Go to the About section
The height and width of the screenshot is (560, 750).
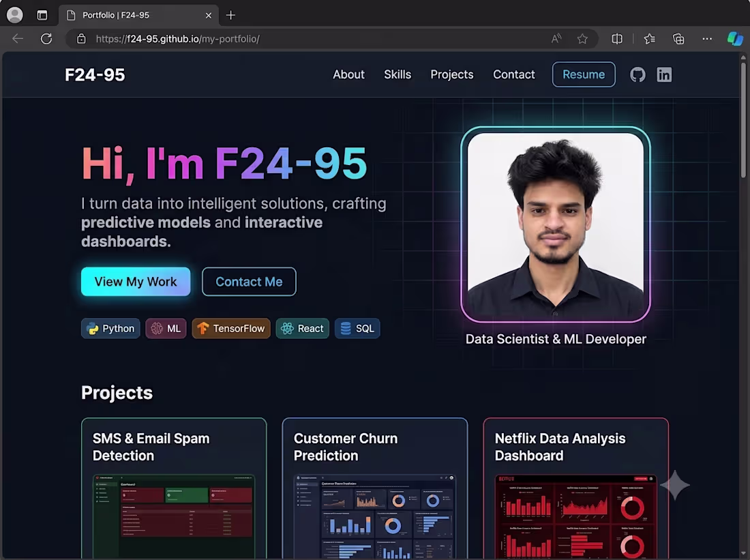coord(348,74)
